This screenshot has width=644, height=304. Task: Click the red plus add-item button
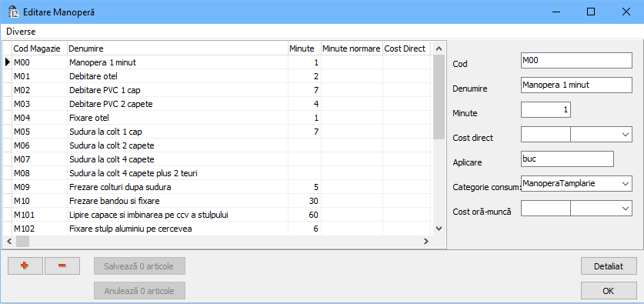(x=25, y=266)
